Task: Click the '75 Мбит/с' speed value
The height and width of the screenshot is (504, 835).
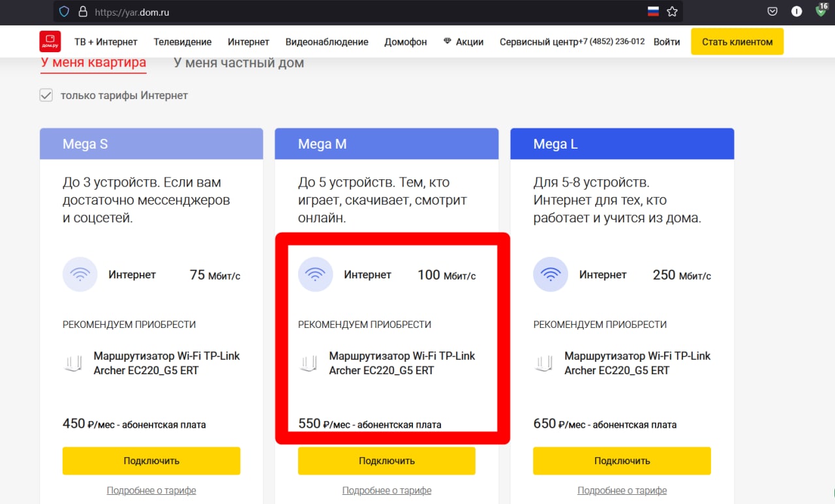Action: [215, 275]
